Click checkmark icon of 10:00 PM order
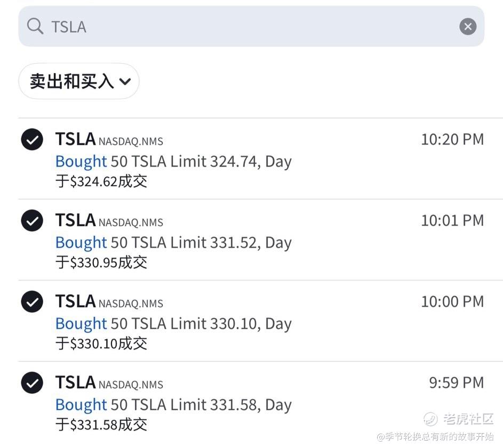 coord(32,302)
